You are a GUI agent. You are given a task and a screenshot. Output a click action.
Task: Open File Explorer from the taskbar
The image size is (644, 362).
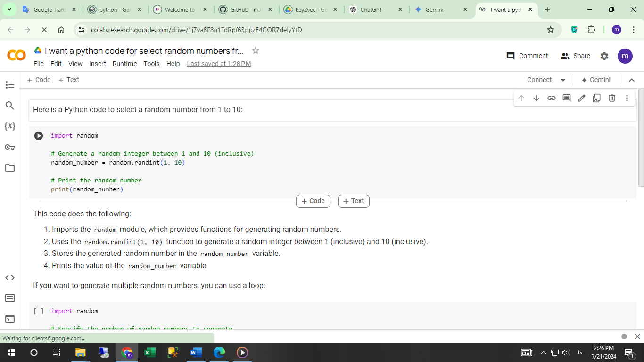click(81, 353)
